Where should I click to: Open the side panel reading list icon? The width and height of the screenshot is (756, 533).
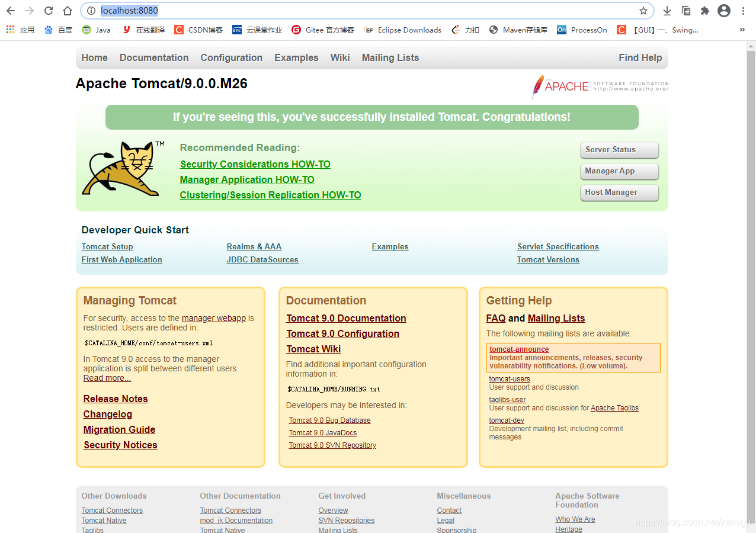click(686, 11)
